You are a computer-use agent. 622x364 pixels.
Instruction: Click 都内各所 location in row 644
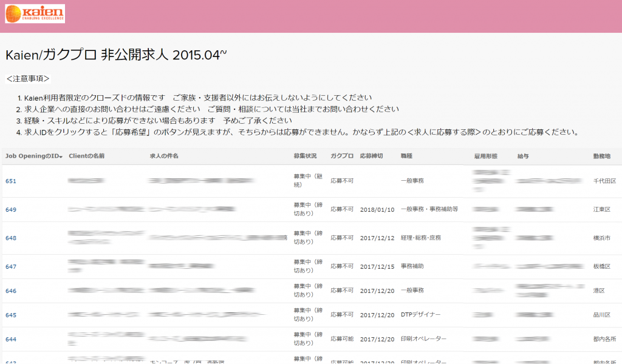pos(604,339)
